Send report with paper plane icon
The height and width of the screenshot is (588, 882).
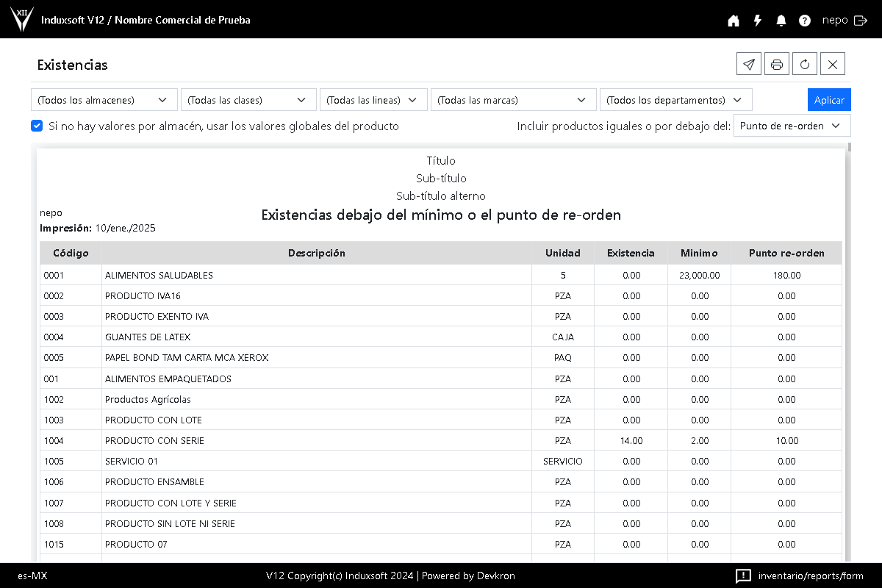point(748,64)
